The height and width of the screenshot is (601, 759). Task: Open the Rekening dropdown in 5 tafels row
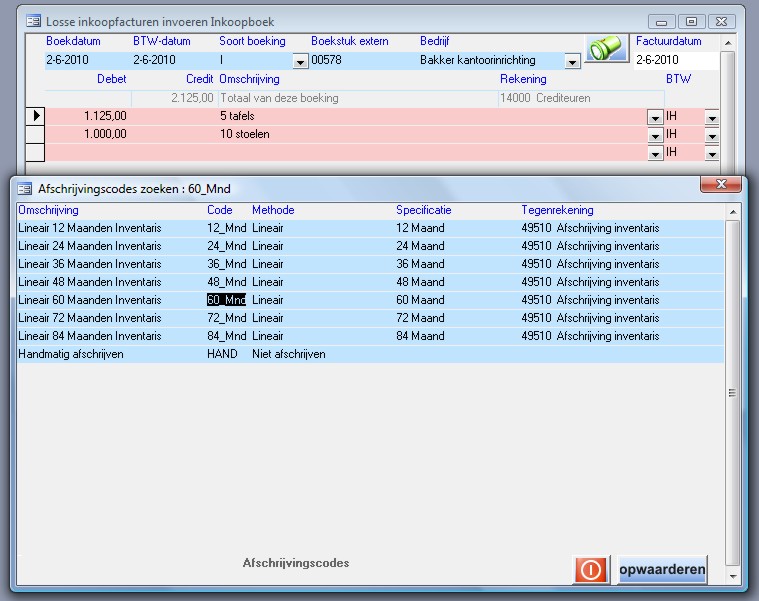click(x=655, y=117)
